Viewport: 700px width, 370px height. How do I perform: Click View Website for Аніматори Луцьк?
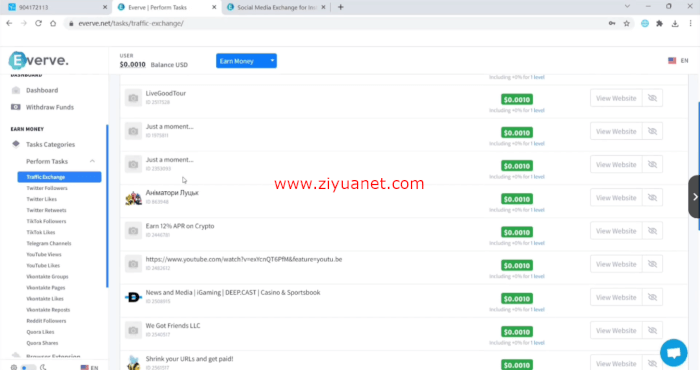616,198
